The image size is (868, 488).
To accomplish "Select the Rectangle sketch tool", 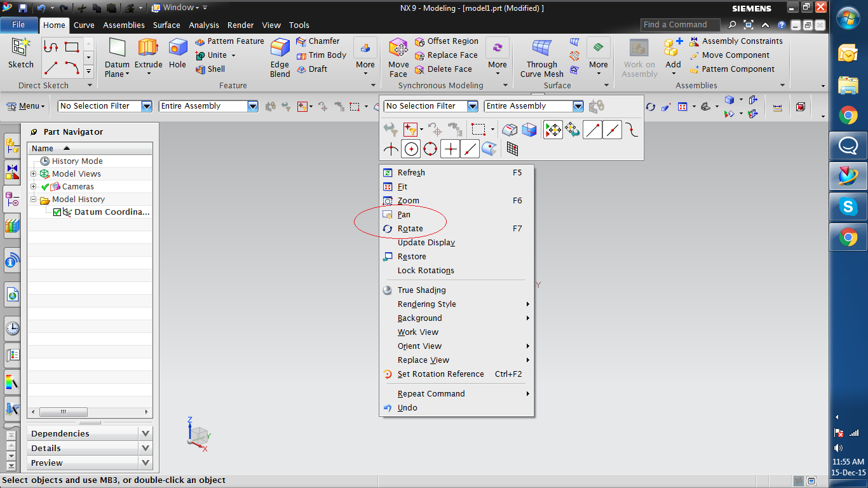I will pos(72,47).
